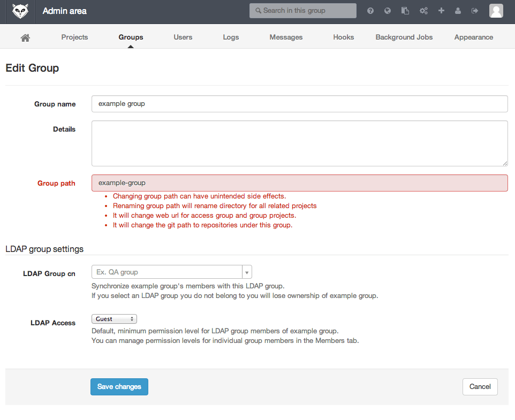Switch to the Projects tab
Viewport: 515px width, 420px height.
74,37
